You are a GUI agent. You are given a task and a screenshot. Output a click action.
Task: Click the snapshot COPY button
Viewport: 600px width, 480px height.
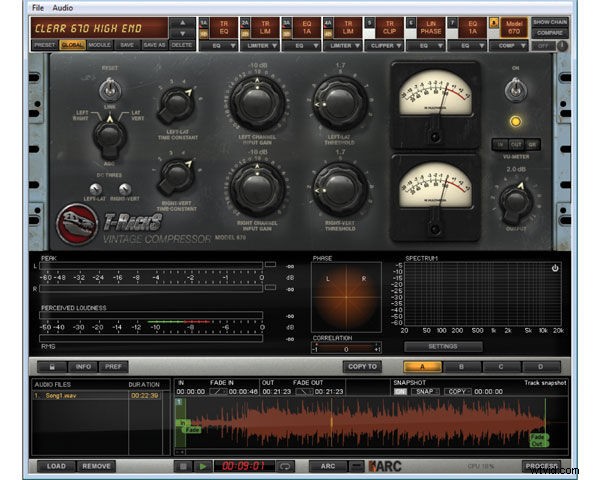tap(457, 392)
